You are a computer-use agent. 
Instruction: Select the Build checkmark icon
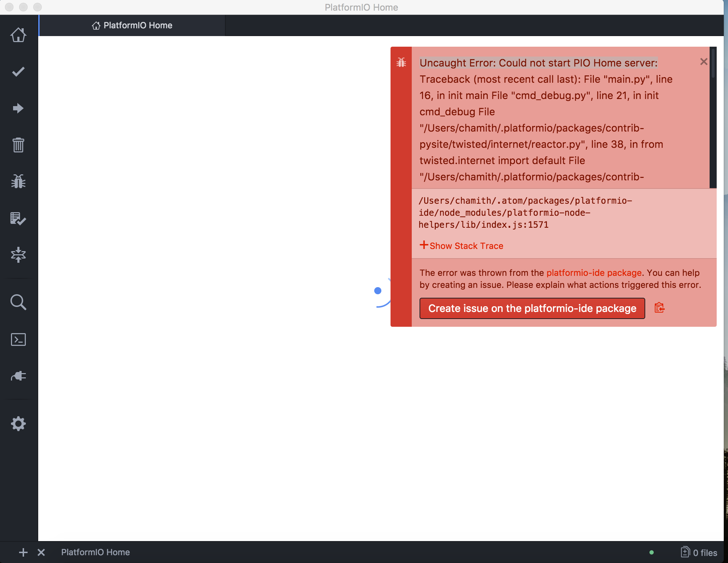coord(18,71)
